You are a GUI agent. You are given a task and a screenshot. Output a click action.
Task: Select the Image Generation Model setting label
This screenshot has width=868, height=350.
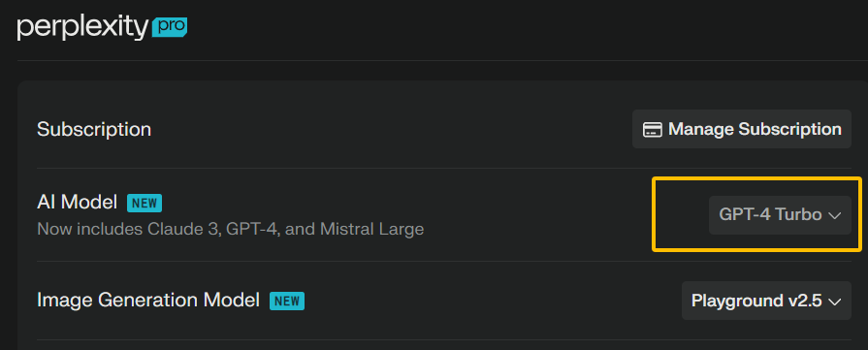tap(148, 301)
